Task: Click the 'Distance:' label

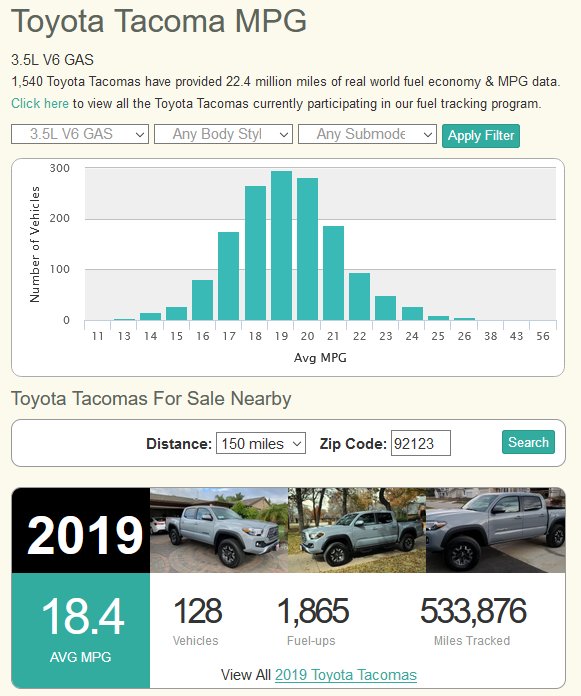Action: tap(179, 443)
